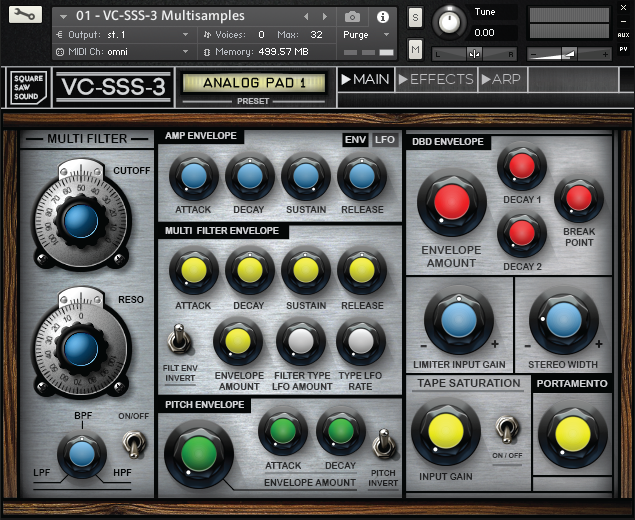Click the FILTER TYPE LFO AMOUNT knob
This screenshot has width=635, height=520.
click(301, 341)
